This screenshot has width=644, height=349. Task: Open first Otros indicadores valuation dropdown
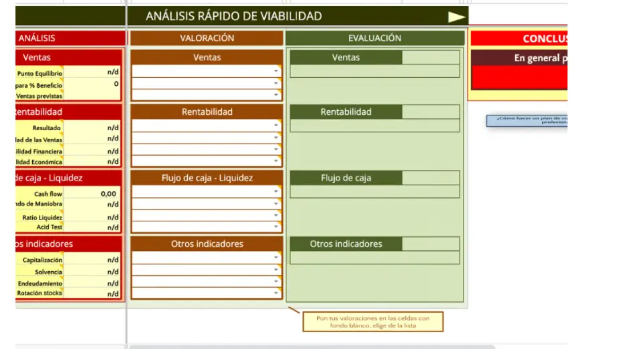[x=276, y=258]
